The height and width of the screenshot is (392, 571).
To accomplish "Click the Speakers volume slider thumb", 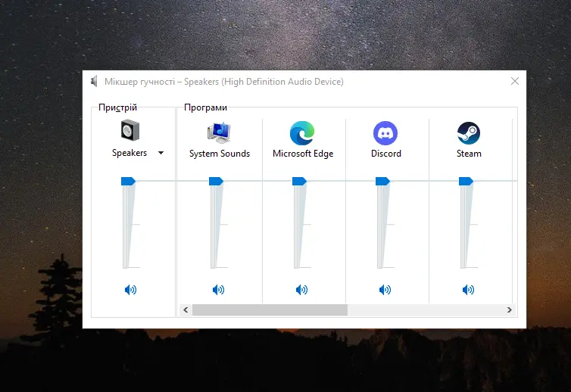I will tap(128, 181).
